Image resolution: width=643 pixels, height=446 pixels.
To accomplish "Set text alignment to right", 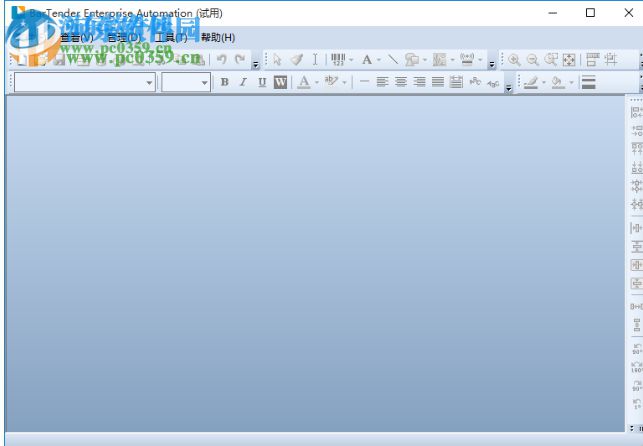I will [419, 82].
